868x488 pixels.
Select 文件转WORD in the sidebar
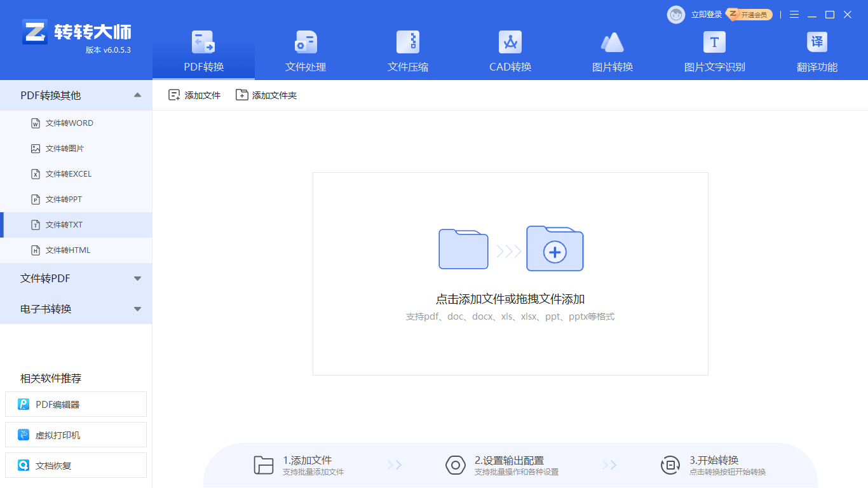pyautogui.click(x=76, y=123)
